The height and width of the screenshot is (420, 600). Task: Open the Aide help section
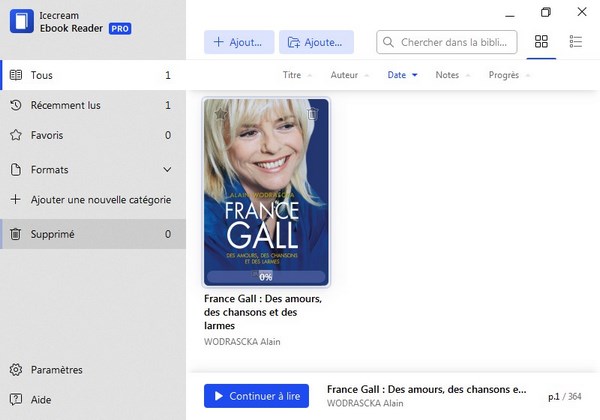(x=41, y=399)
